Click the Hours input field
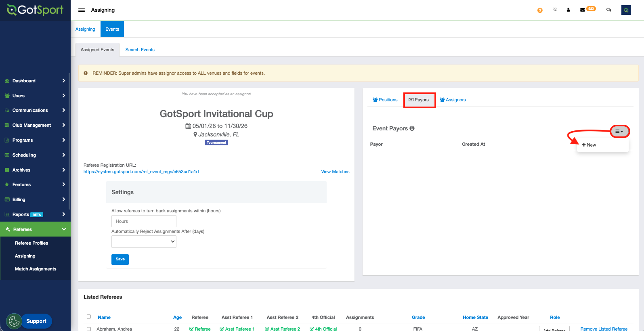 (144, 221)
